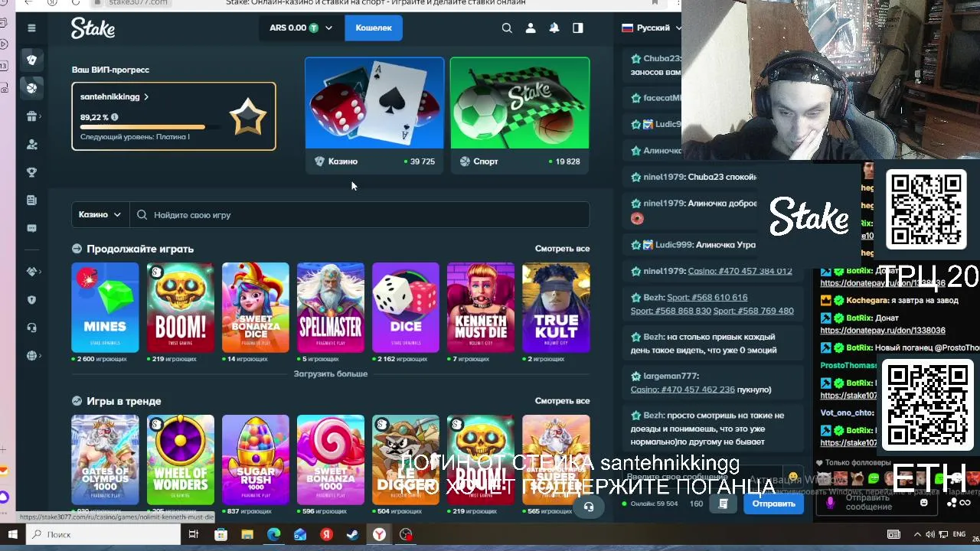
Task: Open Steam from the taskbar
Action: (352, 535)
